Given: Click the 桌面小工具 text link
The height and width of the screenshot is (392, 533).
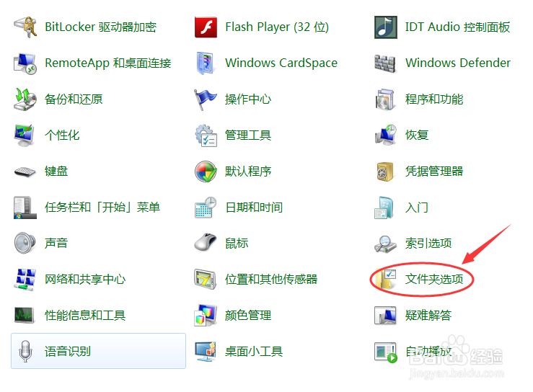Looking at the screenshot, I should pyautogui.click(x=254, y=351).
